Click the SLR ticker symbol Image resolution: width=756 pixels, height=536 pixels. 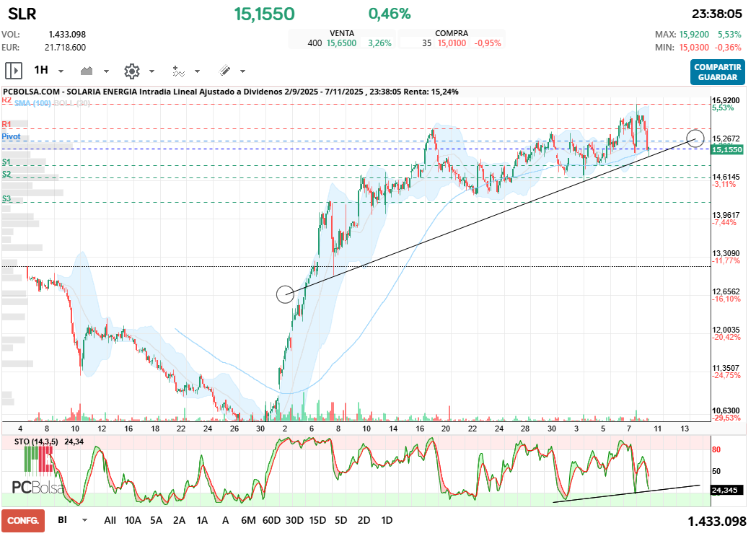(22, 14)
